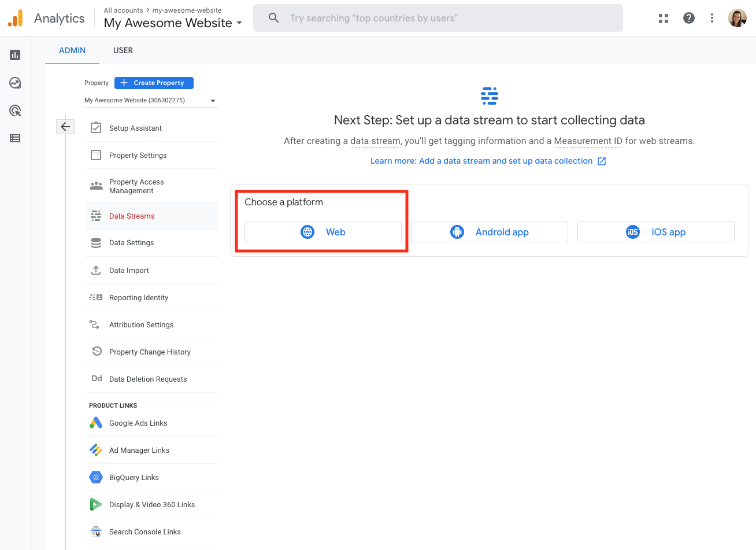The height and width of the screenshot is (550, 756).
Task: Open Learn more data stream link
Action: 481,161
